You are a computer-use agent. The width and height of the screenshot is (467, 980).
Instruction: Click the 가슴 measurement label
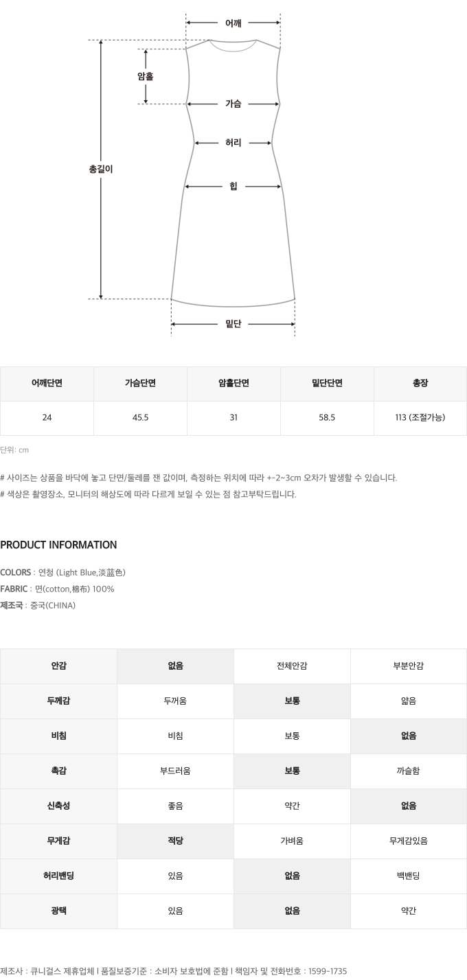pyautogui.click(x=233, y=104)
